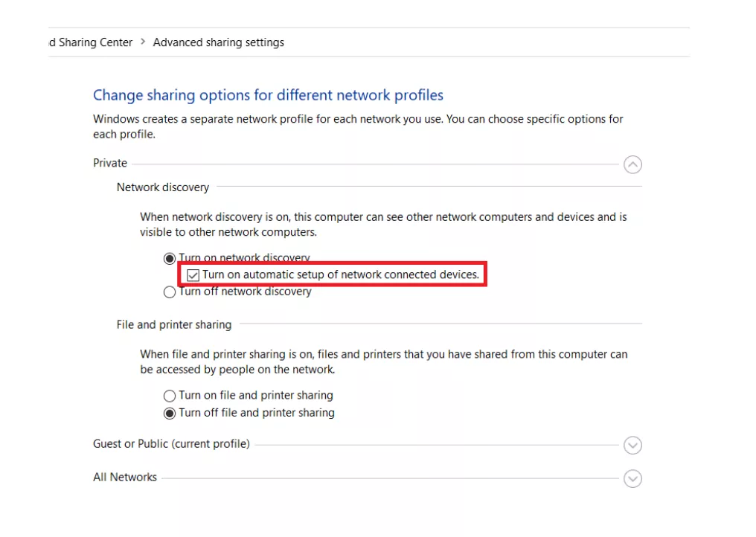Image resolution: width=756 pixels, height=537 pixels.
Task: Click the Guest or Public (current profile) label
Action: pos(171,443)
